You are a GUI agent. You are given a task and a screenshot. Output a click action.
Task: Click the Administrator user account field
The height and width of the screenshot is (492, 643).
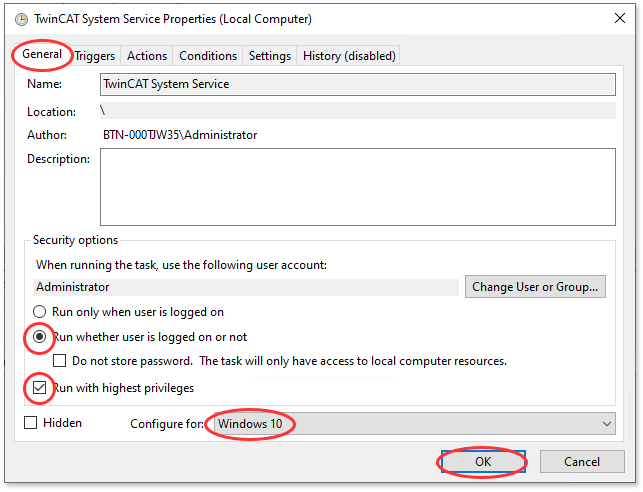tap(245, 287)
